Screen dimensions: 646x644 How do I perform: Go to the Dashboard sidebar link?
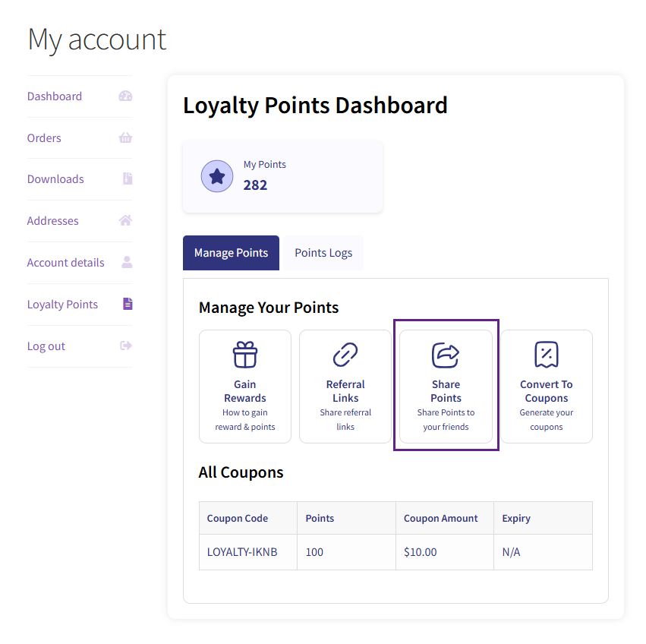tap(55, 96)
